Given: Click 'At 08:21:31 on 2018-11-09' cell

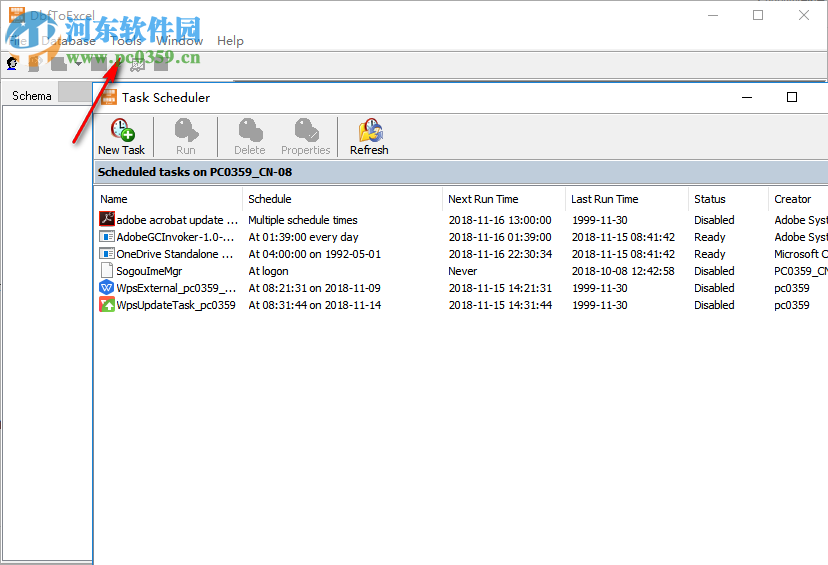Looking at the screenshot, I should coord(315,288).
